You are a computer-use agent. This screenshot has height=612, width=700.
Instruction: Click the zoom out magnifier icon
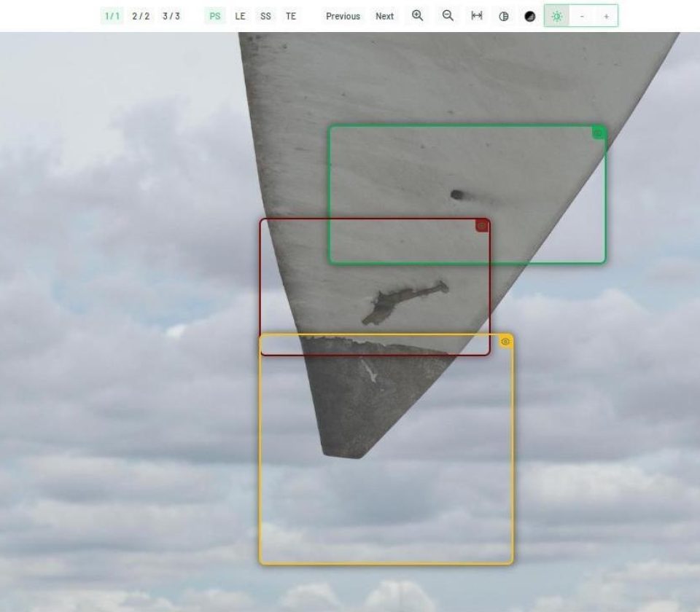(x=448, y=16)
